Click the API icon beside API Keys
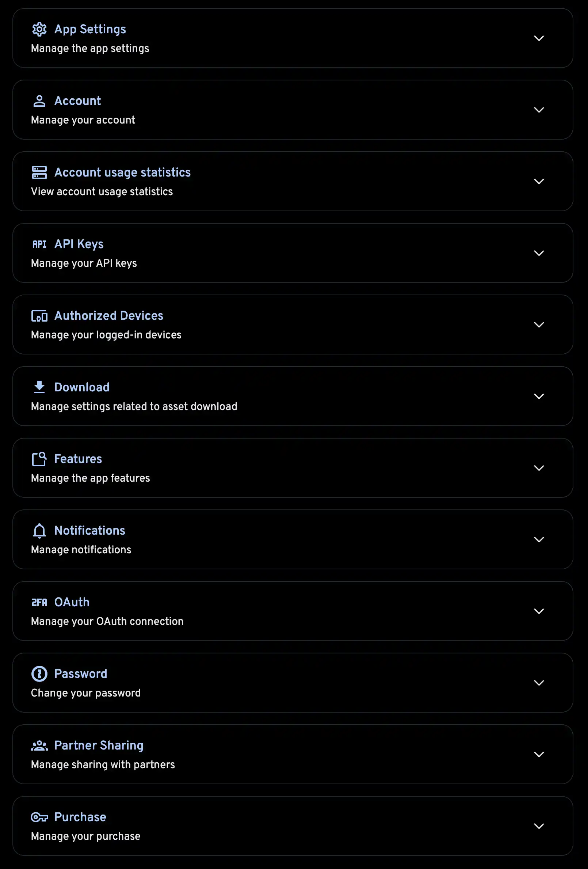Image resolution: width=588 pixels, height=869 pixels. coord(39,244)
